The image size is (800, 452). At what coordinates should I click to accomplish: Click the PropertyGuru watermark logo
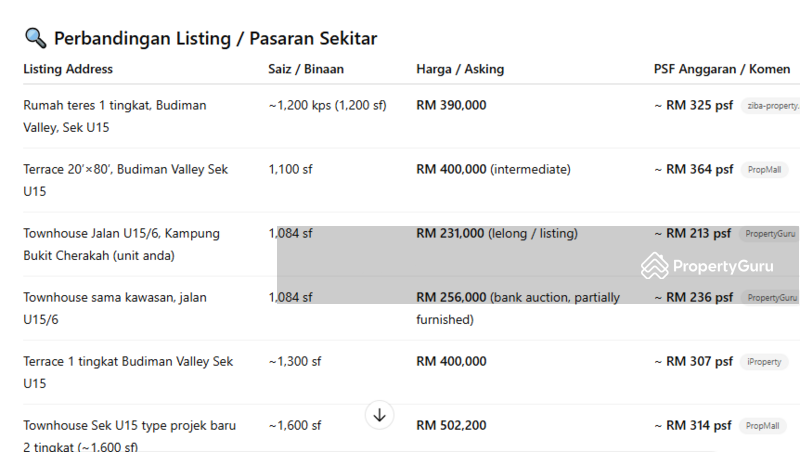click(708, 266)
